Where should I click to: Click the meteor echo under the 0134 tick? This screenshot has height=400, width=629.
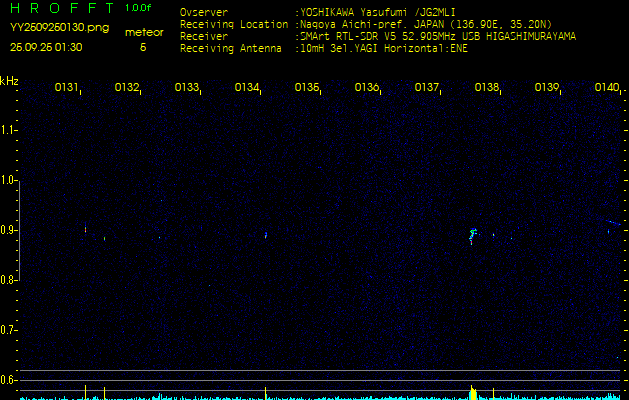coord(266,235)
